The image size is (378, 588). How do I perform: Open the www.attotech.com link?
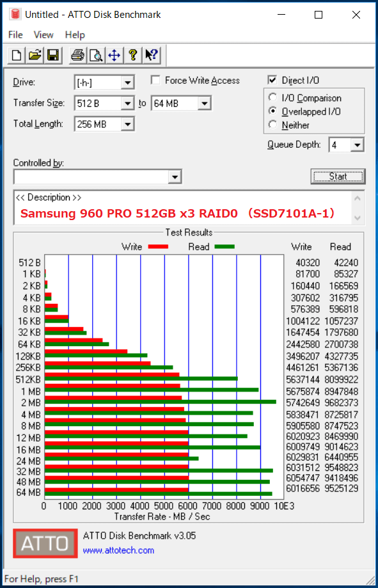118,550
